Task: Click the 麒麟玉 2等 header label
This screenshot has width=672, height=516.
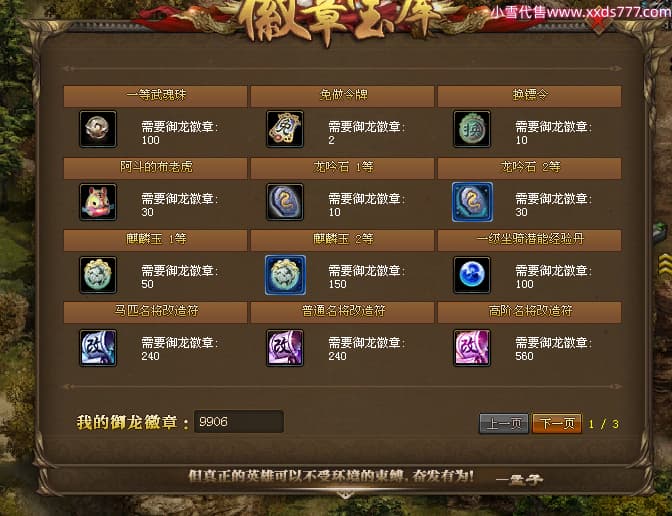Action: click(x=343, y=239)
